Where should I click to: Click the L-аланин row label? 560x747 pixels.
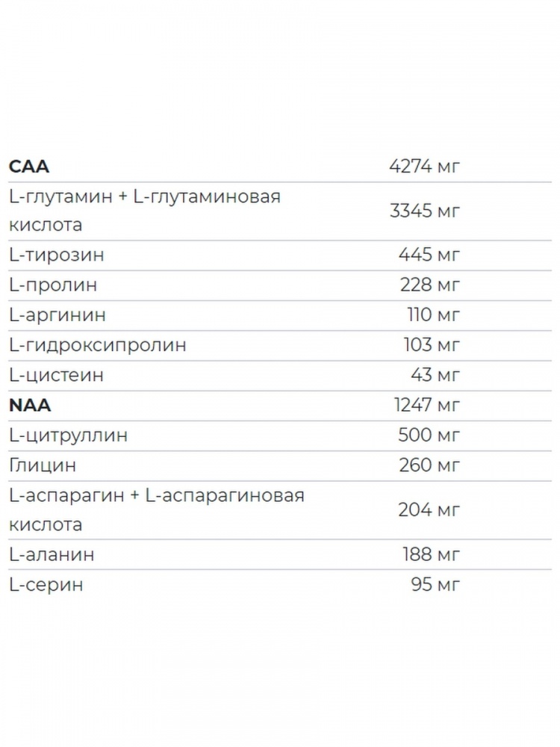pos(52,554)
